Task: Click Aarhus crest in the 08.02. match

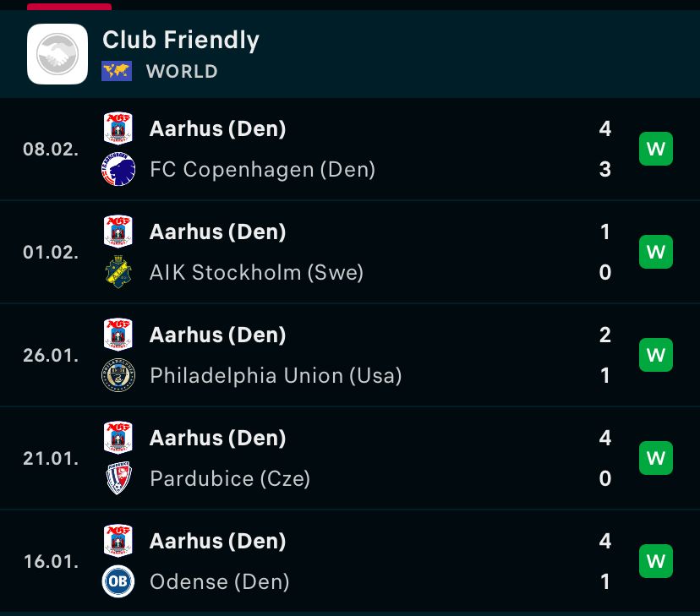Action: (118, 128)
